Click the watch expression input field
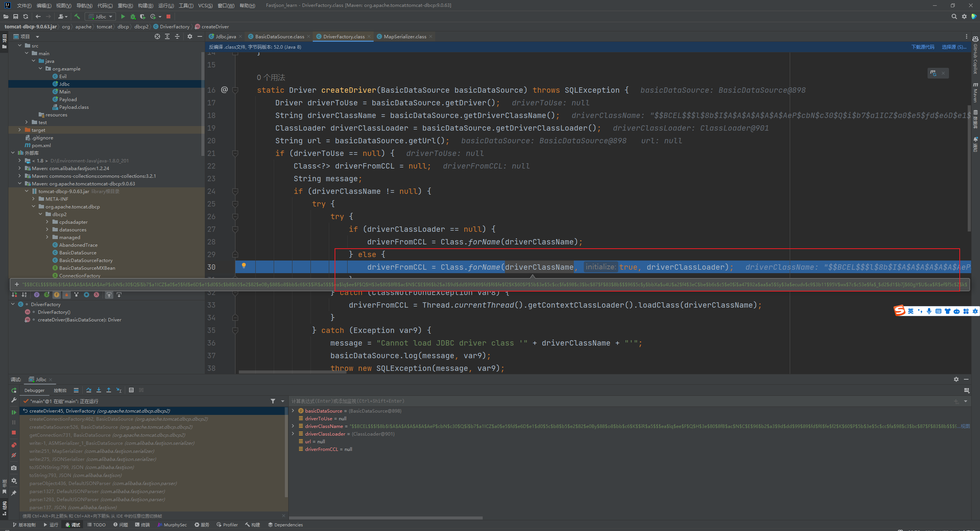This screenshot has width=980, height=531. click(x=620, y=401)
